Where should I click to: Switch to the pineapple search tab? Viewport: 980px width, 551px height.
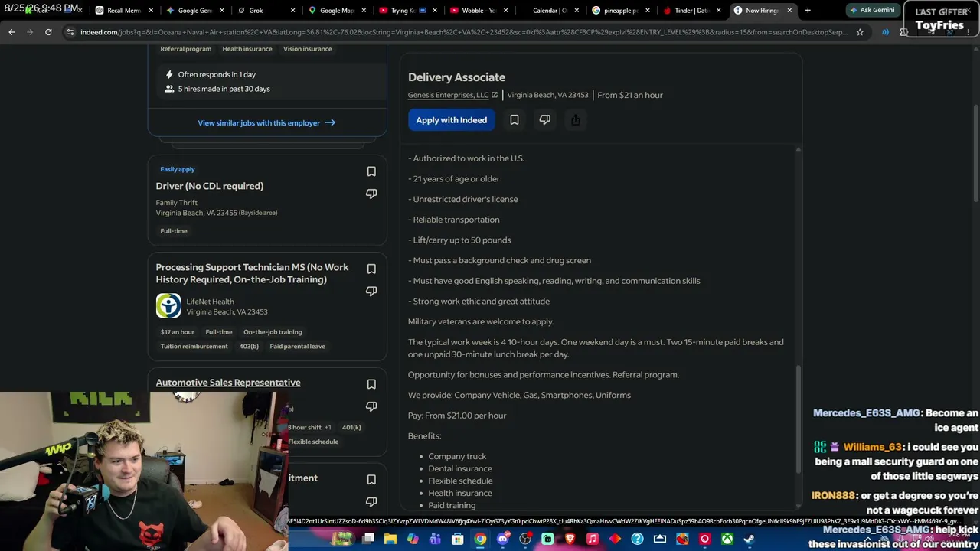(620, 11)
